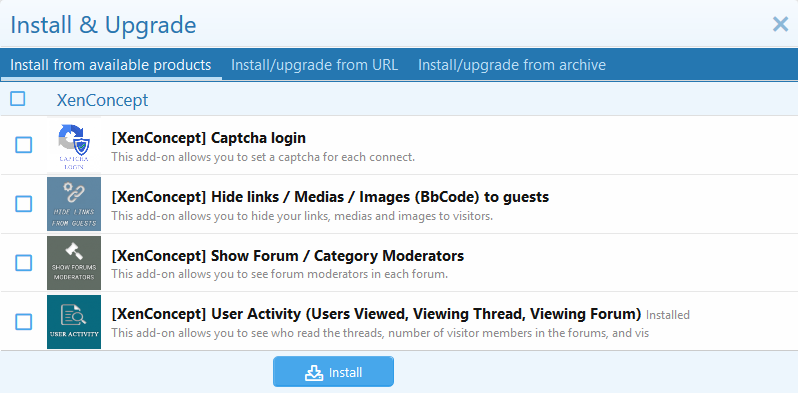Image resolution: width=798 pixels, height=393 pixels.
Task: Click the Install button
Action: (x=333, y=372)
